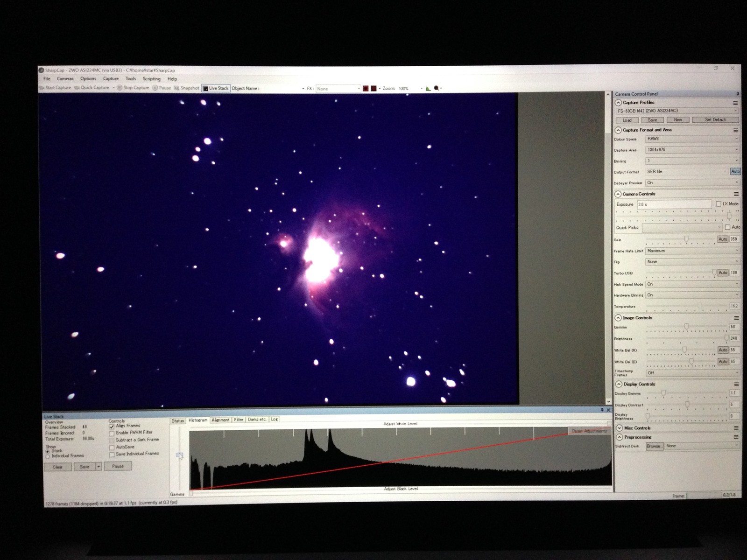This screenshot has width=747, height=560.
Task: Click the Set Default button
Action: point(715,120)
